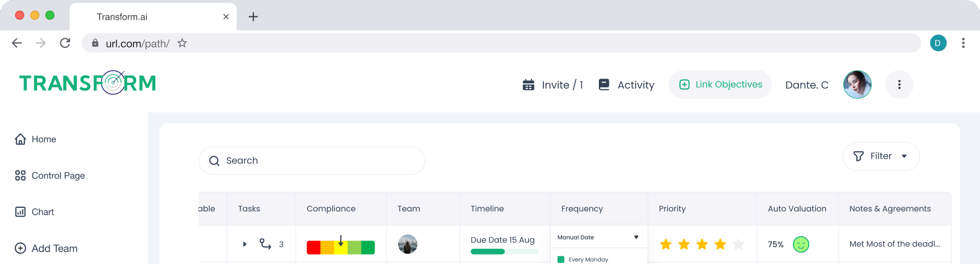Click the compliance color scale bar
This screenshot has width=980, height=264.
pos(340,247)
